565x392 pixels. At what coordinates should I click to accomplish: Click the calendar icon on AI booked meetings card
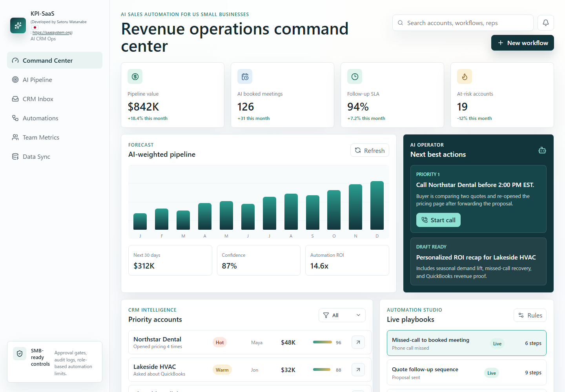[245, 76]
